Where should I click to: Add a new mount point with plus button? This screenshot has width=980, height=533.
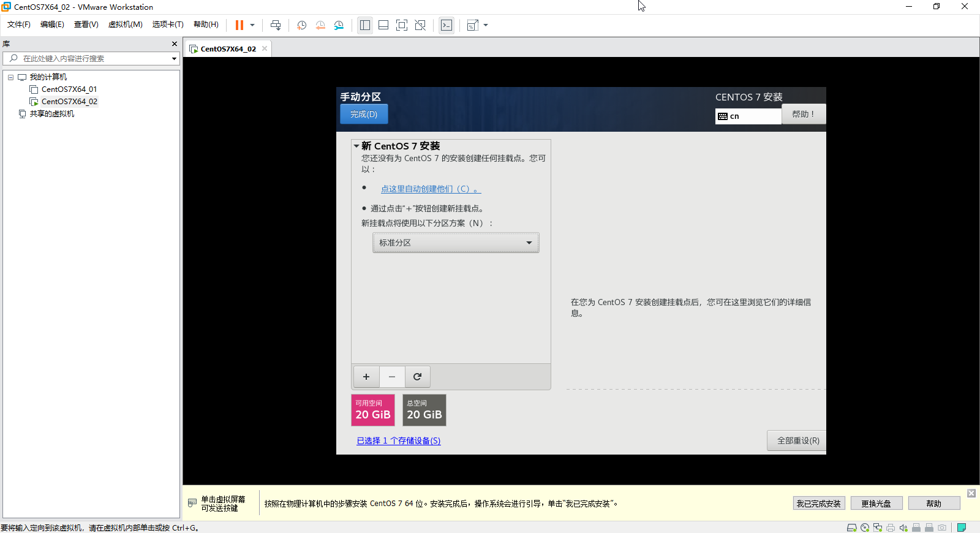point(366,377)
